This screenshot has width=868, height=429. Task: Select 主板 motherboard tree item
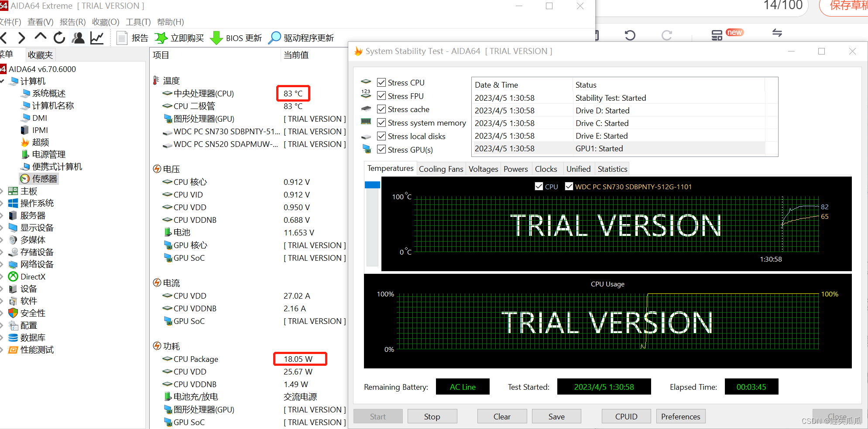coord(23,191)
